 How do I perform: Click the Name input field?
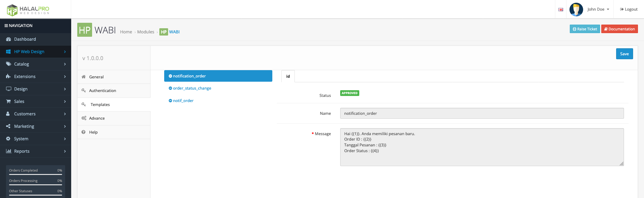coord(482,113)
